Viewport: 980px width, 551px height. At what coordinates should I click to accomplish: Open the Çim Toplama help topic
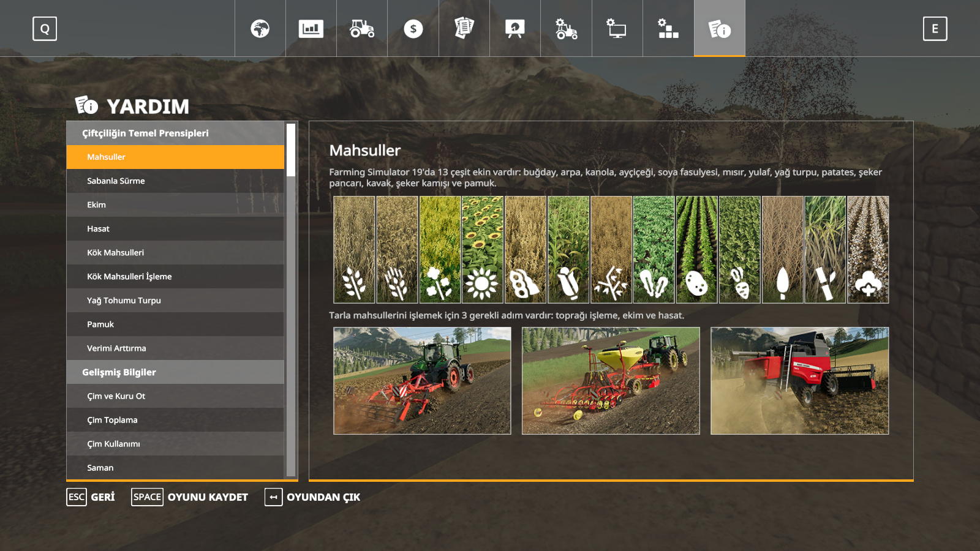pos(175,420)
